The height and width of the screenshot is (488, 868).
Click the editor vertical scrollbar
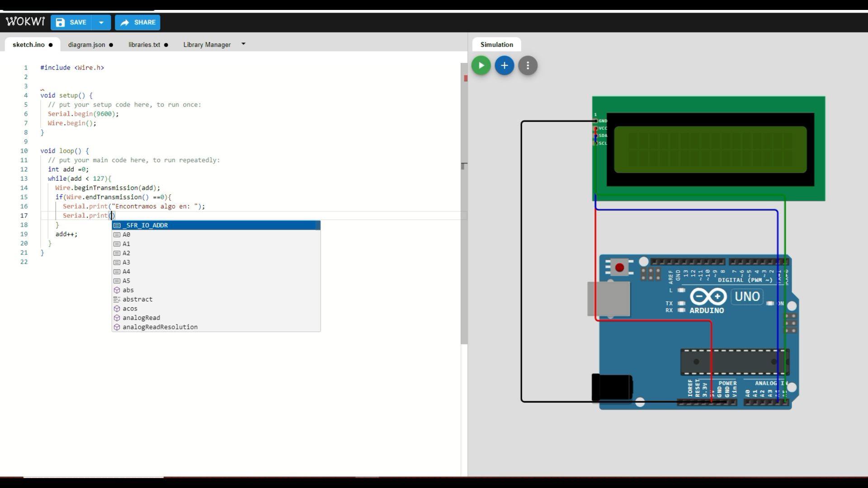click(x=464, y=203)
